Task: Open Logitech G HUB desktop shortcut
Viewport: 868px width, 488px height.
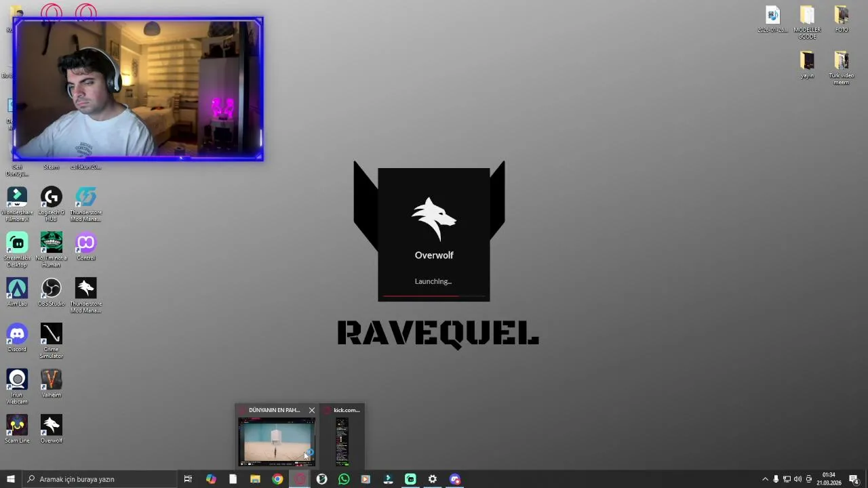Action: pos(51,203)
